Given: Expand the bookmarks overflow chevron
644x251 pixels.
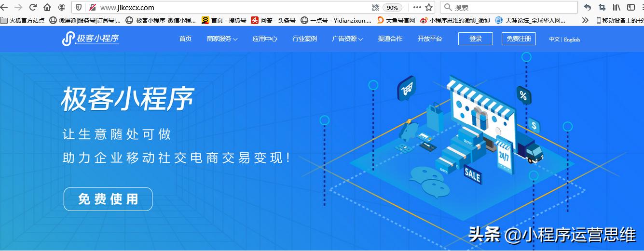Looking at the screenshot, I should pos(585,20).
